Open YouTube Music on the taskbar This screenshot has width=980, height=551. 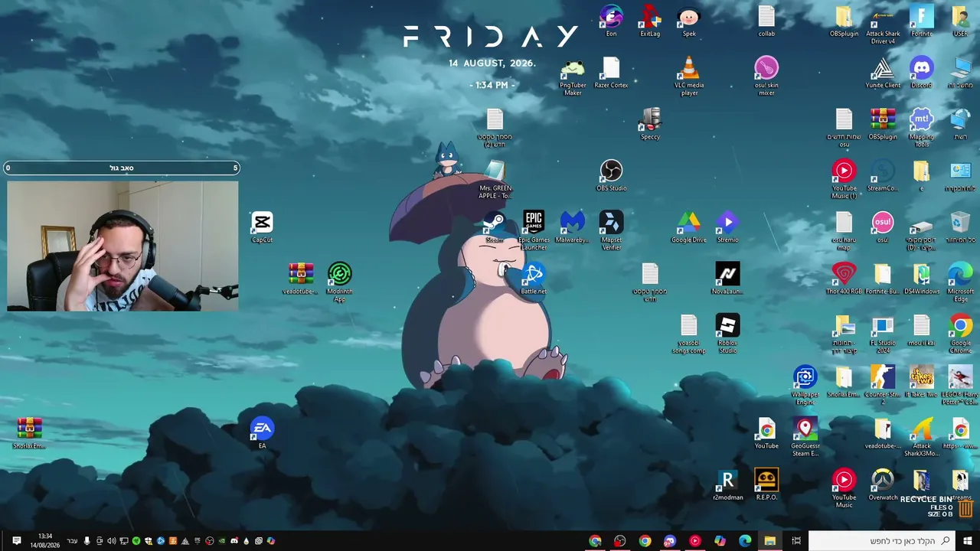pyautogui.click(x=695, y=541)
